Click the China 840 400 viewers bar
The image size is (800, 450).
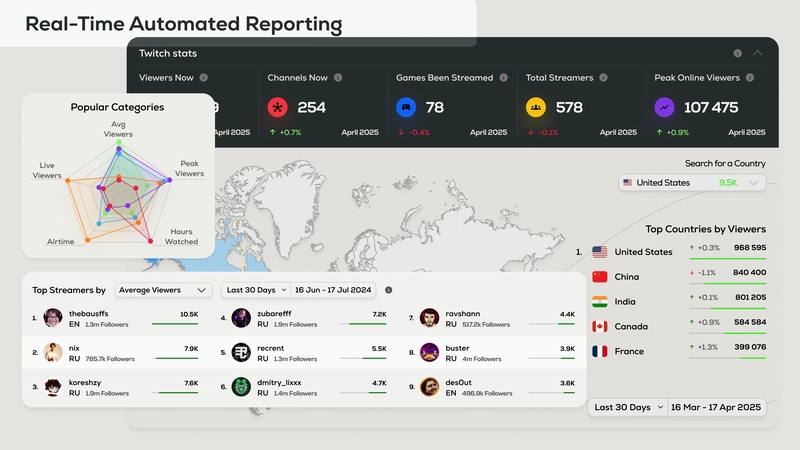(728, 283)
